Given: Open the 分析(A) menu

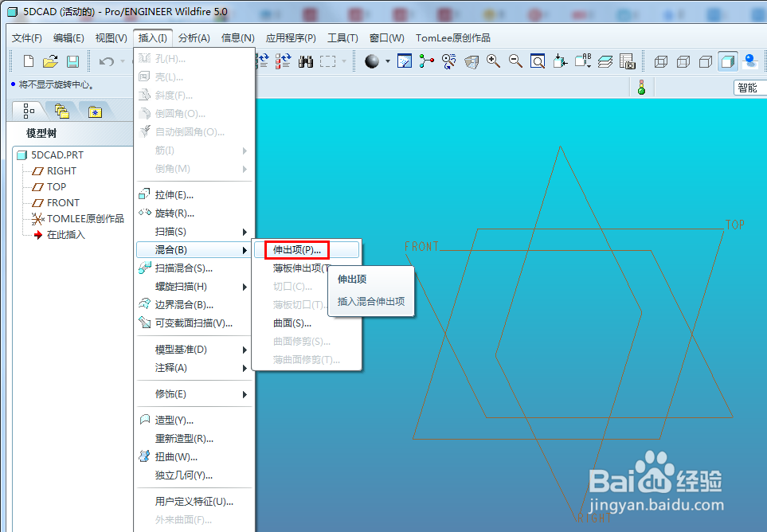Looking at the screenshot, I should coord(194,38).
